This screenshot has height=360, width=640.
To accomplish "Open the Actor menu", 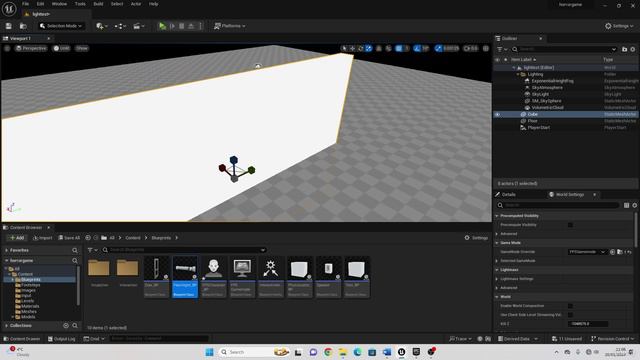I will [136, 4].
